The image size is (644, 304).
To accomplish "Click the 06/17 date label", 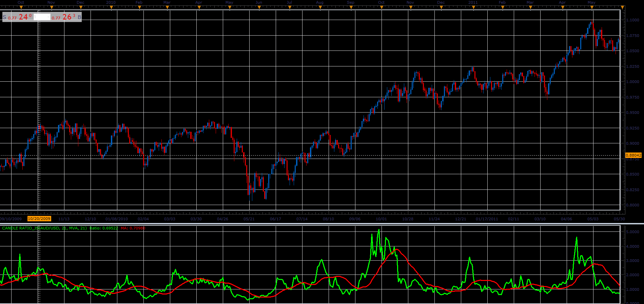I will tap(276, 219).
